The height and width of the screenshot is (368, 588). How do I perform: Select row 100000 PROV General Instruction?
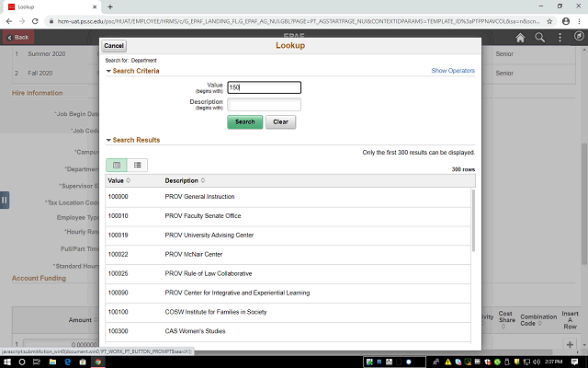click(288, 197)
